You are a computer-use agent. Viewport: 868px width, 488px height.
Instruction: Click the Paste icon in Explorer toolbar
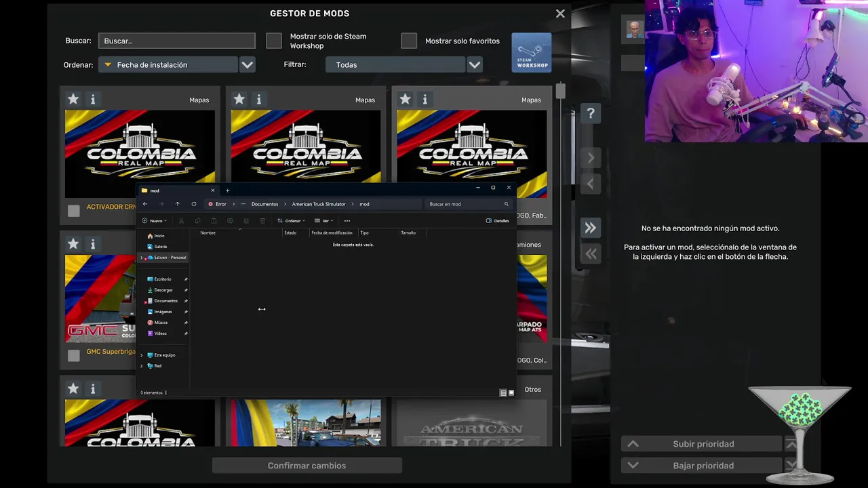tap(214, 220)
